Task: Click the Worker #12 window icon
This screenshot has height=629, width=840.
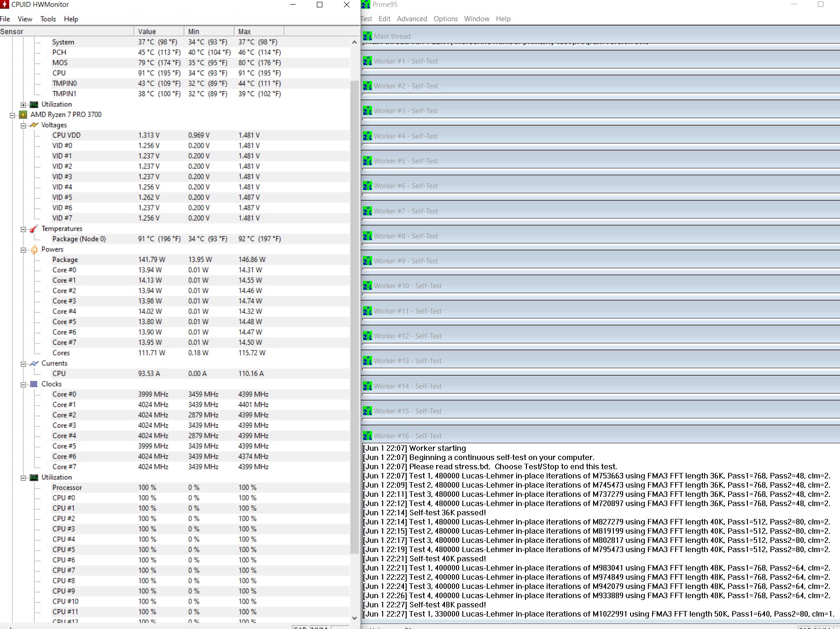Action: coord(367,336)
